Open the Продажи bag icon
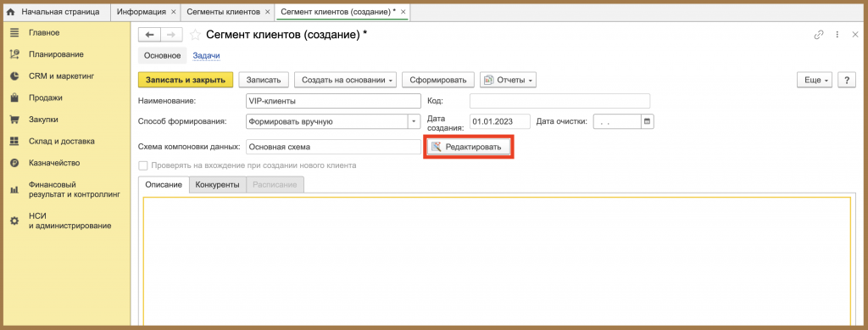Viewport: 868px width, 330px height. point(14,98)
